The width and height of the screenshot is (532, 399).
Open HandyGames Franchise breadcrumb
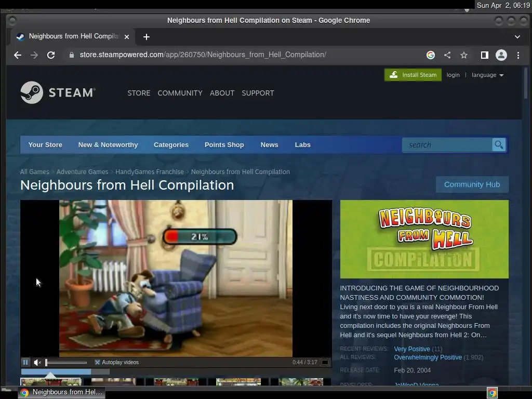coord(150,171)
